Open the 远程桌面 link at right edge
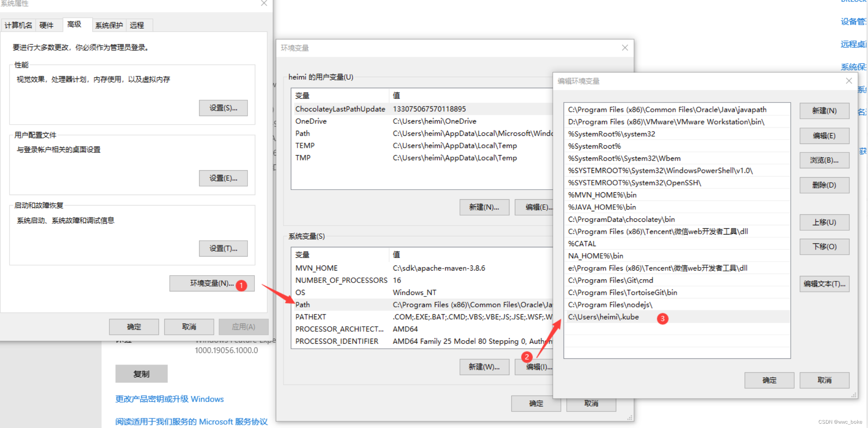Screen dimensions: 868x428 coord(854,44)
